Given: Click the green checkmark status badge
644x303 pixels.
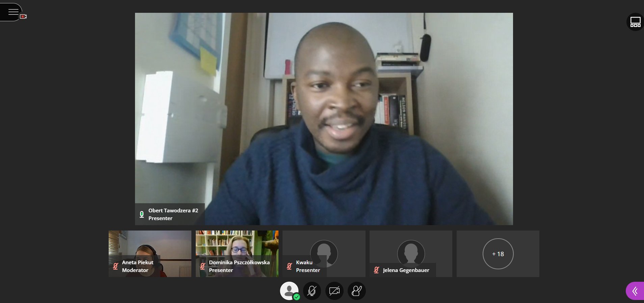Looking at the screenshot, I should pyautogui.click(x=296, y=297).
